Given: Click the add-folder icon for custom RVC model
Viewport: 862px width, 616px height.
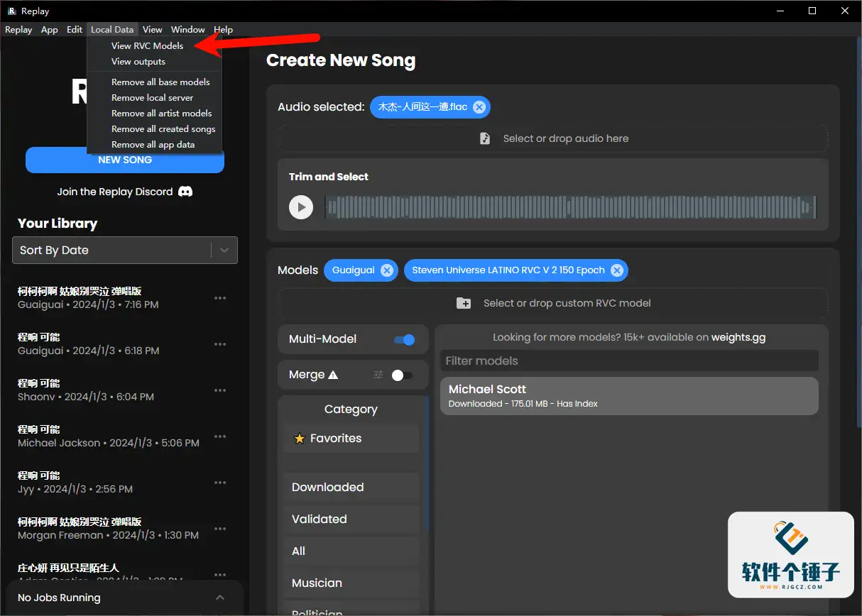Looking at the screenshot, I should coord(464,303).
